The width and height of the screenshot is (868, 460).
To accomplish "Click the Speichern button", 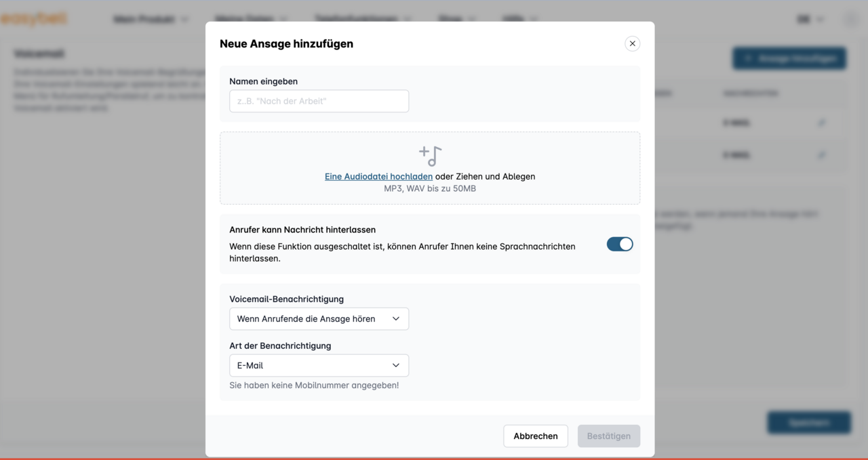I will coord(808,422).
